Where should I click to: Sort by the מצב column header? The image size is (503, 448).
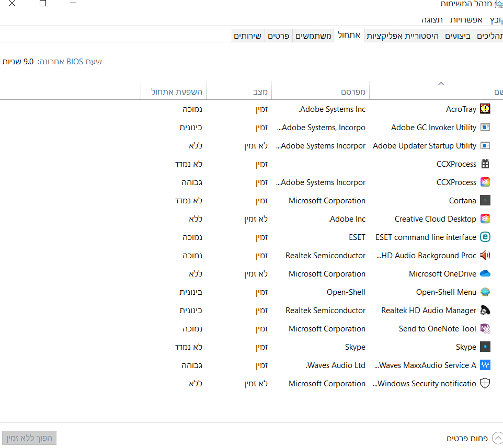pyautogui.click(x=239, y=91)
